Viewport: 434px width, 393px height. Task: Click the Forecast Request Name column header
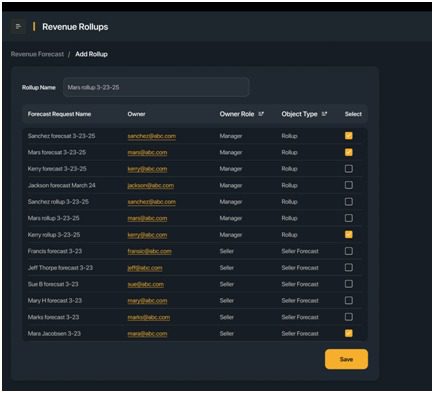point(59,114)
